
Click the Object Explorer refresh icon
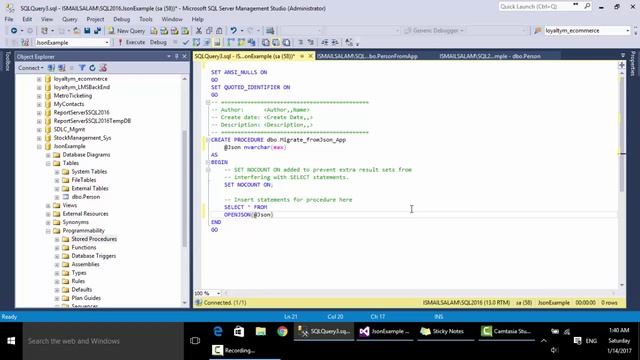pyautogui.click(x=92, y=68)
